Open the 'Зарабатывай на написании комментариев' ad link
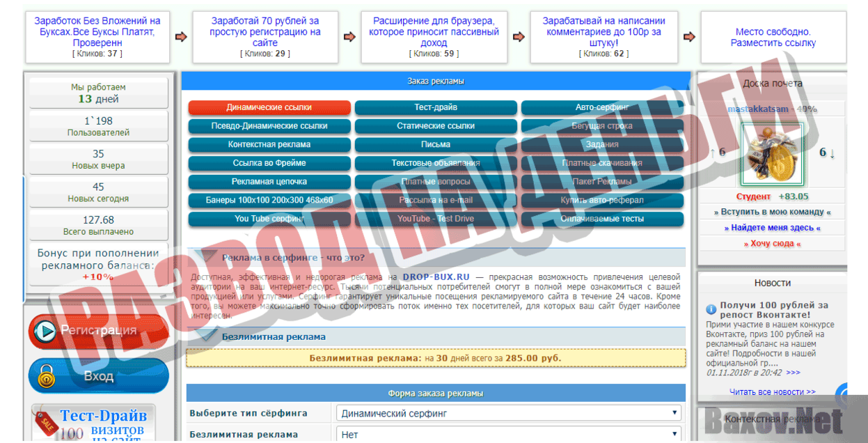 [x=603, y=32]
